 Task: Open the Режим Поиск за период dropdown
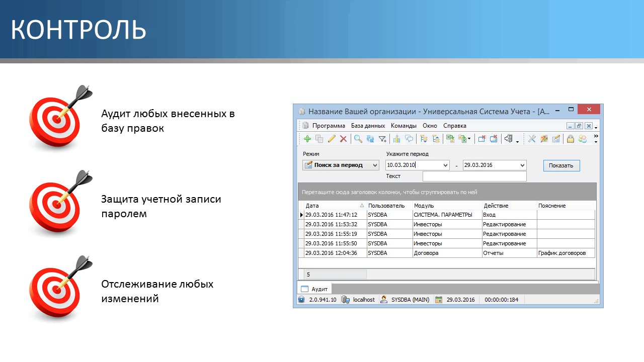[x=375, y=165]
